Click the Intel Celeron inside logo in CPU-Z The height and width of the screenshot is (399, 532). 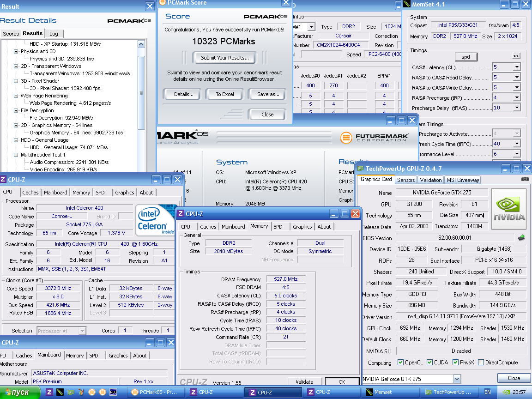click(x=156, y=221)
